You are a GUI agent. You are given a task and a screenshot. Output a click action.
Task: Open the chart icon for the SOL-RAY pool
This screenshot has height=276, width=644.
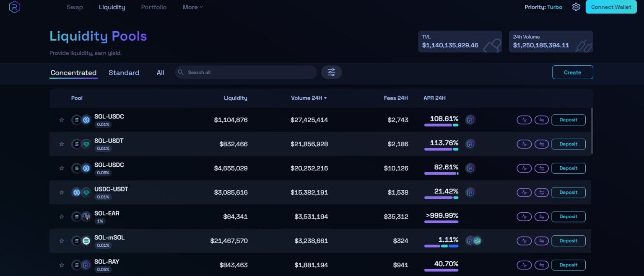pos(524,265)
